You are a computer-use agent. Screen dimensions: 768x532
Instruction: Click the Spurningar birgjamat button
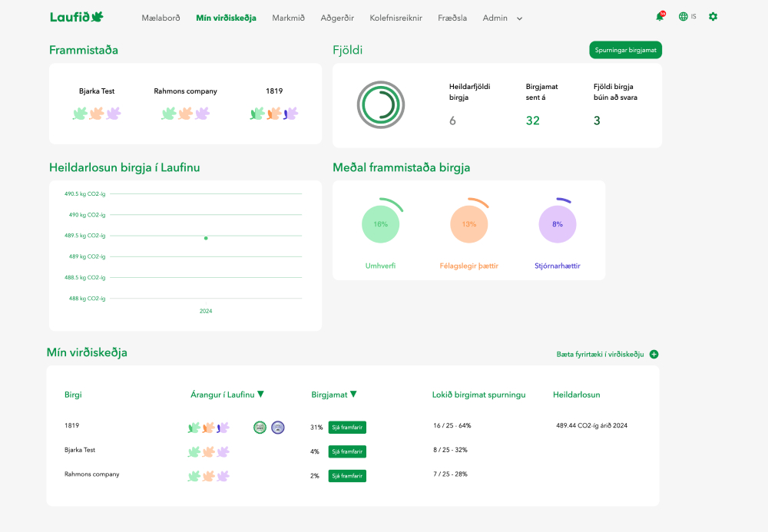point(625,50)
